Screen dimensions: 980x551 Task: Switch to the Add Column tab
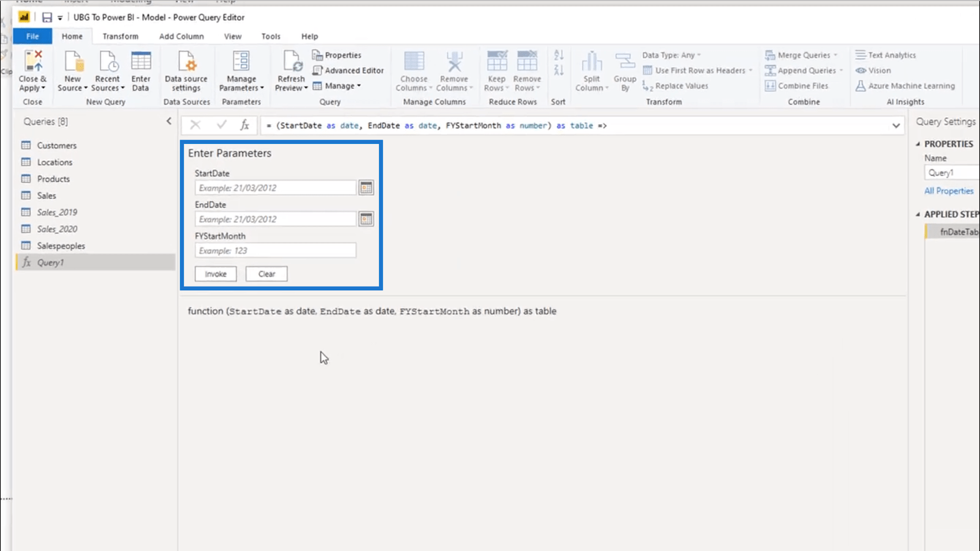tap(181, 36)
